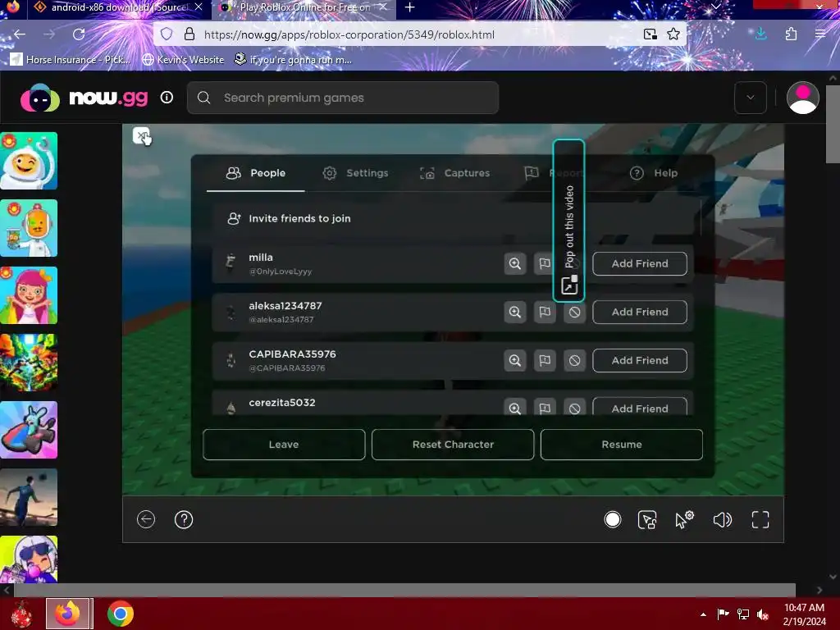Block CAPIBARA35976 with the block icon
Viewport: 840px width, 630px height.
[574, 361]
